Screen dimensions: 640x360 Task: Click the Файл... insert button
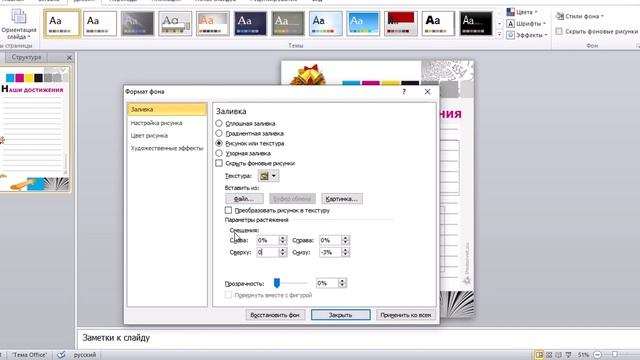coord(244,199)
